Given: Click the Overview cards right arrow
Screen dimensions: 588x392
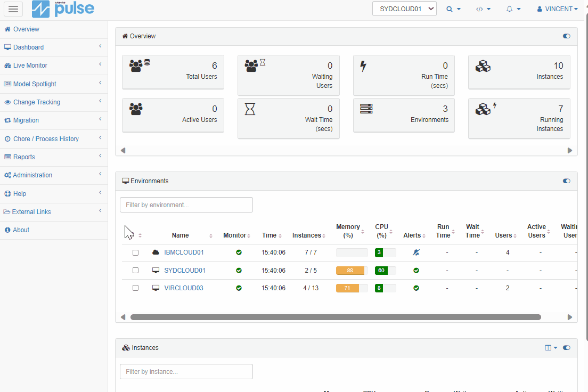Looking at the screenshot, I should [x=570, y=150].
